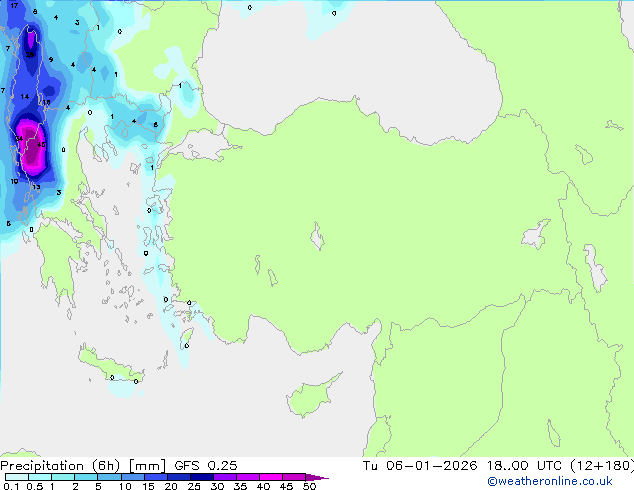Select the 'Tu 06-01-2026' forecast date
634x490 pixels.
point(420,466)
